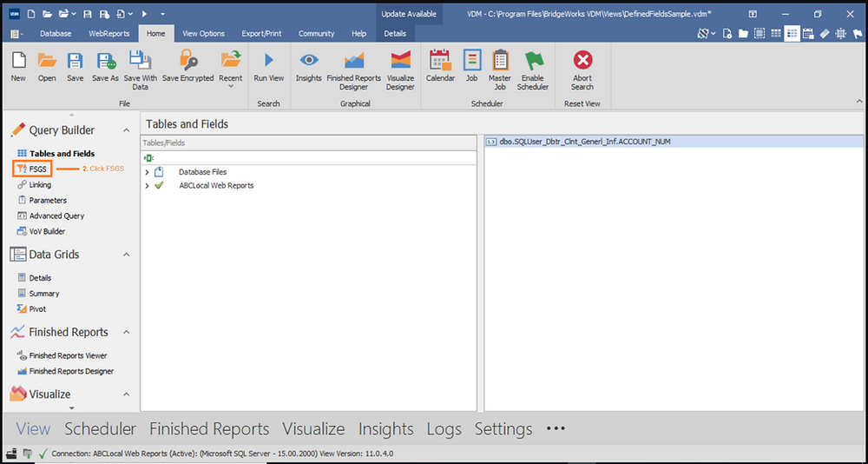Expand the Database Files tree node
The width and height of the screenshot is (868, 464).
click(x=147, y=172)
